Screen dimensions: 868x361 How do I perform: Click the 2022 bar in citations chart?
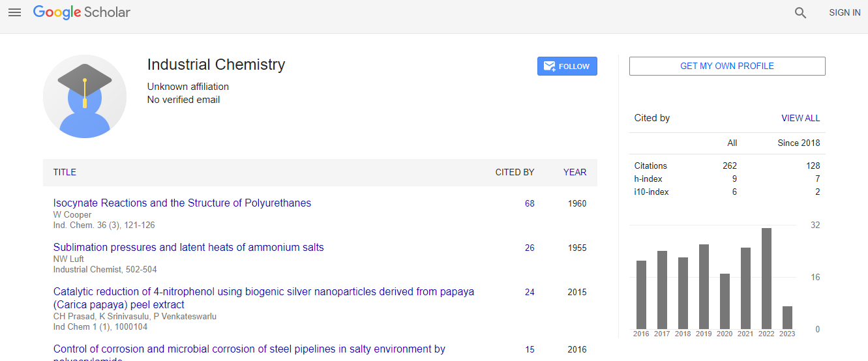tap(766, 278)
